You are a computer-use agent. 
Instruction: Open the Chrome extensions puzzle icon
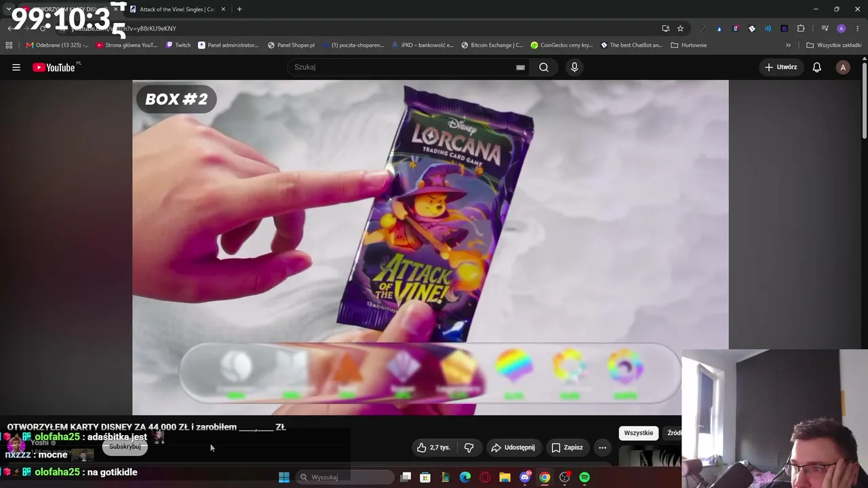click(x=801, y=28)
